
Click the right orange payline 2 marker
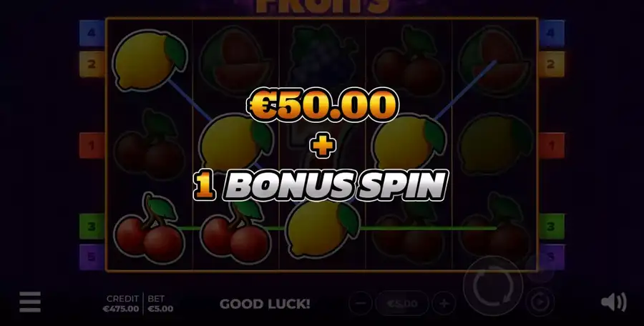point(552,64)
